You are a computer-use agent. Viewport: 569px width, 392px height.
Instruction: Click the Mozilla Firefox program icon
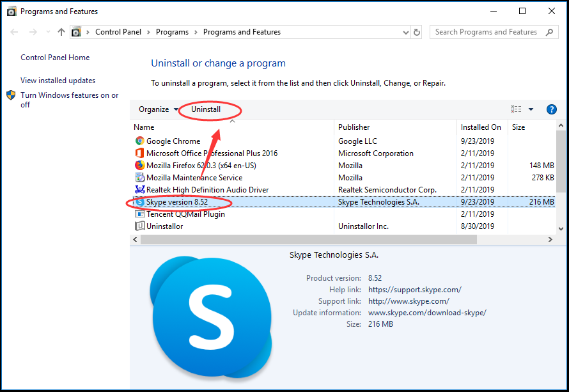140,165
